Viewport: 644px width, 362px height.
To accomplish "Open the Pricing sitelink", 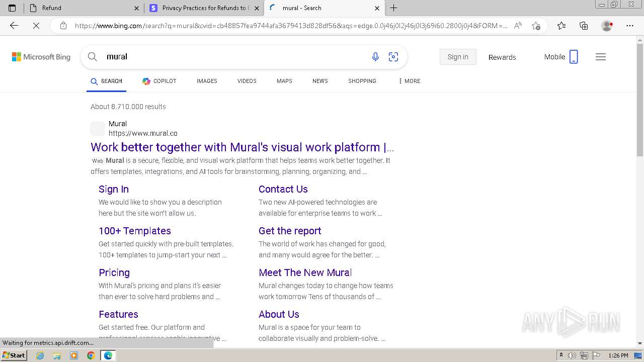I will [x=114, y=273].
